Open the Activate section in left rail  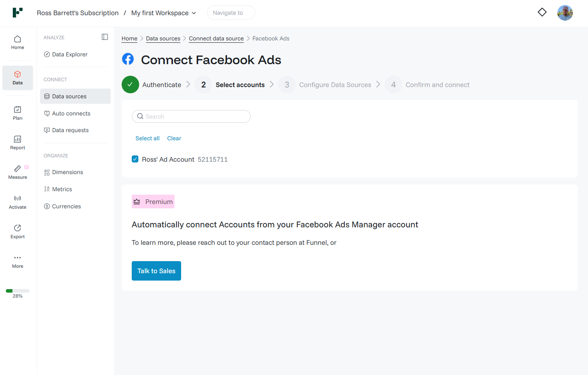17,202
